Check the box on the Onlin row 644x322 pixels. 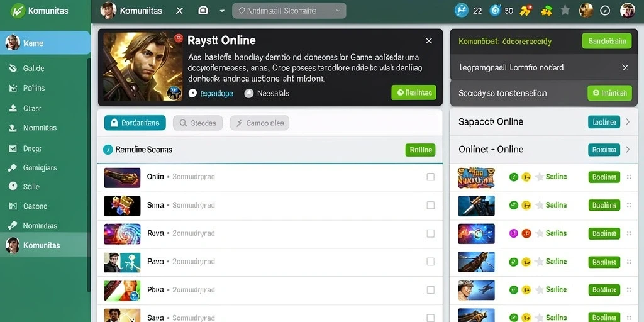click(x=430, y=177)
